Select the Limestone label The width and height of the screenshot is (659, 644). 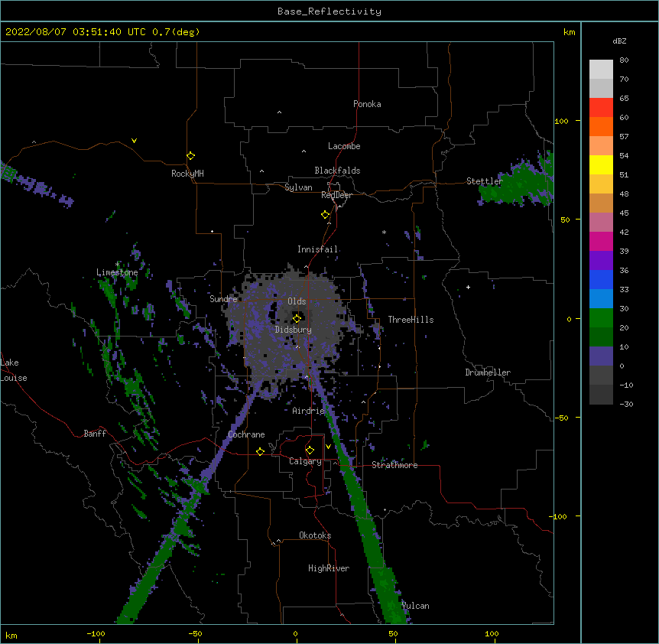[x=117, y=272]
